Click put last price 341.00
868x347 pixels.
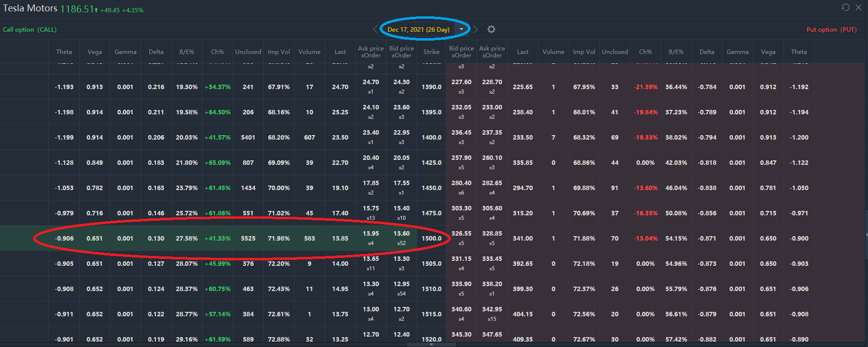pos(523,239)
